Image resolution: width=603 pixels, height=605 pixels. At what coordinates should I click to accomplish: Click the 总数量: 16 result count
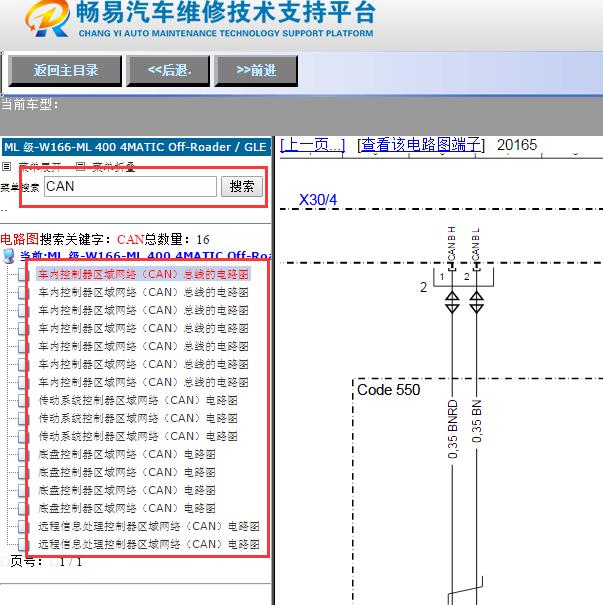[x=177, y=240]
